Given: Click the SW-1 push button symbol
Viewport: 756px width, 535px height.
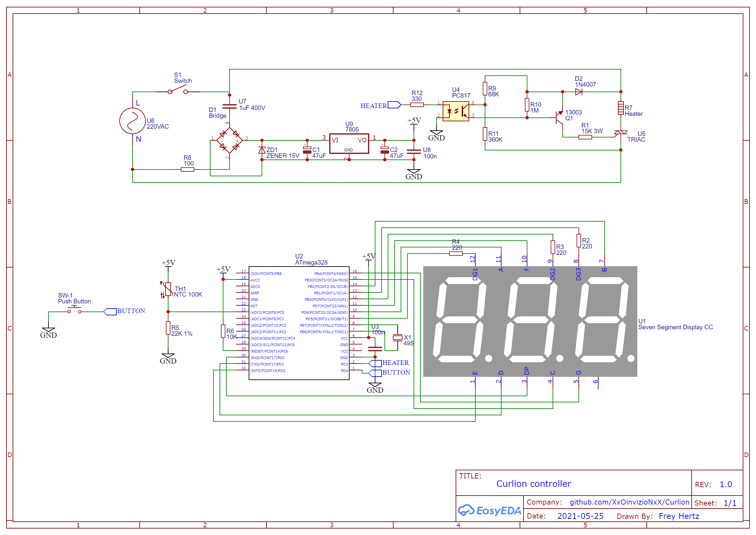Looking at the screenshot, I should coord(74,310).
